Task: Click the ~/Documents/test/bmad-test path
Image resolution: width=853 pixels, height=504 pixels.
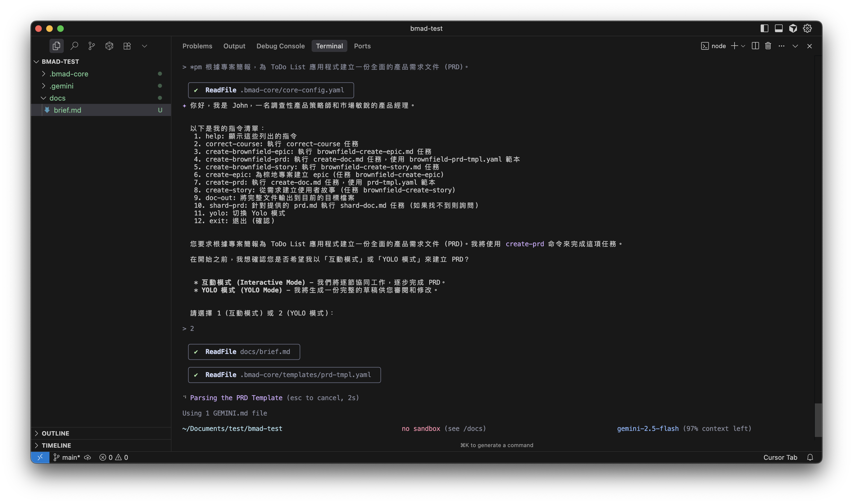Action: pyautogui.click(x=232, y=429)
